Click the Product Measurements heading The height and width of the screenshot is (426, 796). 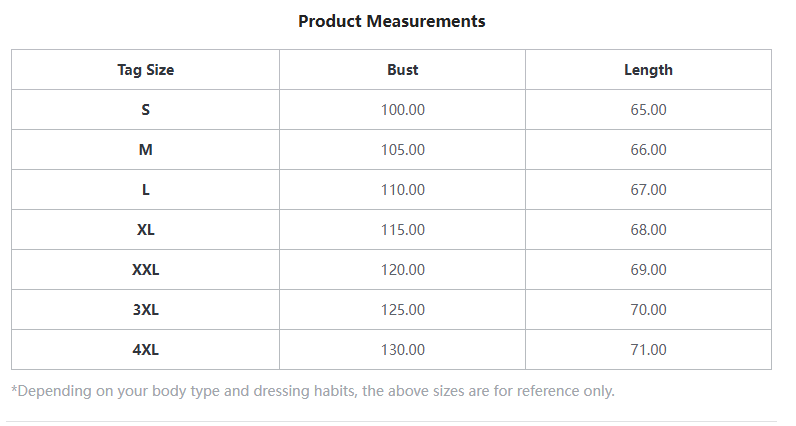(x=392, y=21)
